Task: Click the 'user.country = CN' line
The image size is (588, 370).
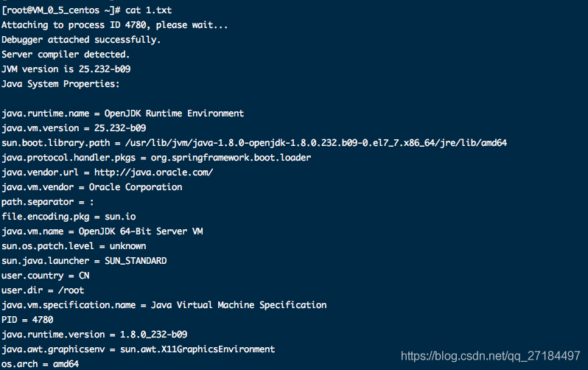Action: click(x=46, y=276)
